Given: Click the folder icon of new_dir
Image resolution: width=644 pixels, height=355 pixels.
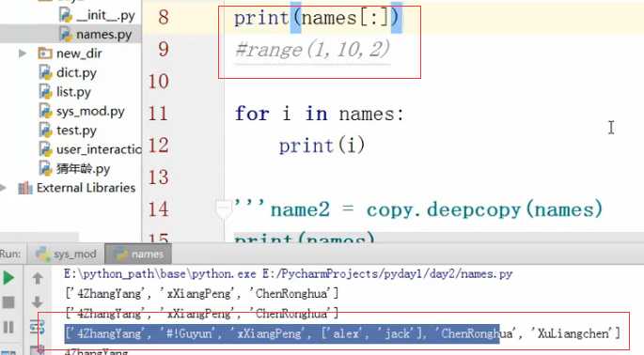Looking at the screenshot, I should (45, 54).
